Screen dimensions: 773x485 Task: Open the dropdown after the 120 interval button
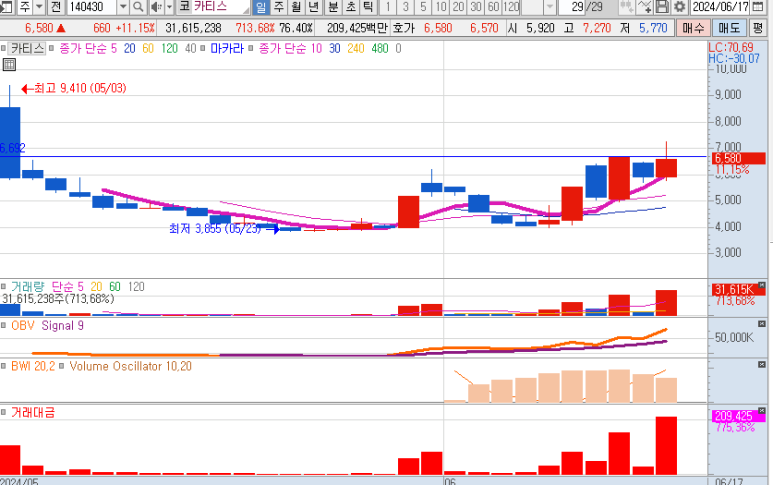pyautogui.click(x=550, y=7)
